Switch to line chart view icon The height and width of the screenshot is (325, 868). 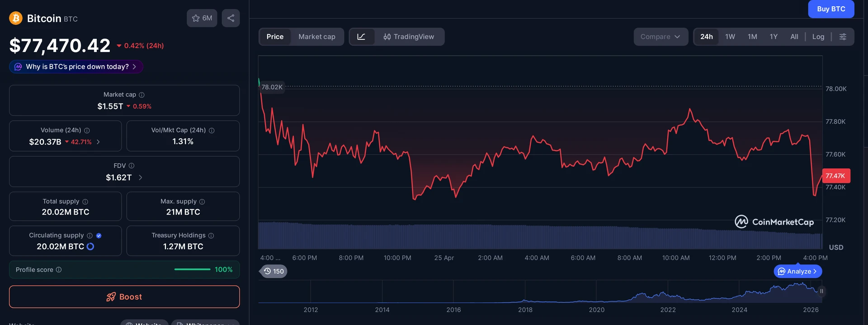tap(362, 37)
